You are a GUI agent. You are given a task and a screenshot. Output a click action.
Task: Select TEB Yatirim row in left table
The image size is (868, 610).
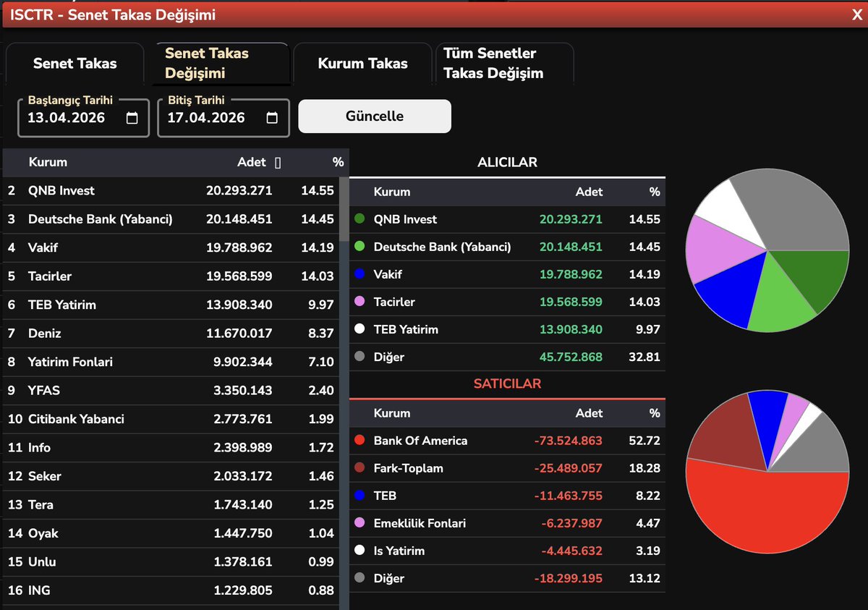171,305
